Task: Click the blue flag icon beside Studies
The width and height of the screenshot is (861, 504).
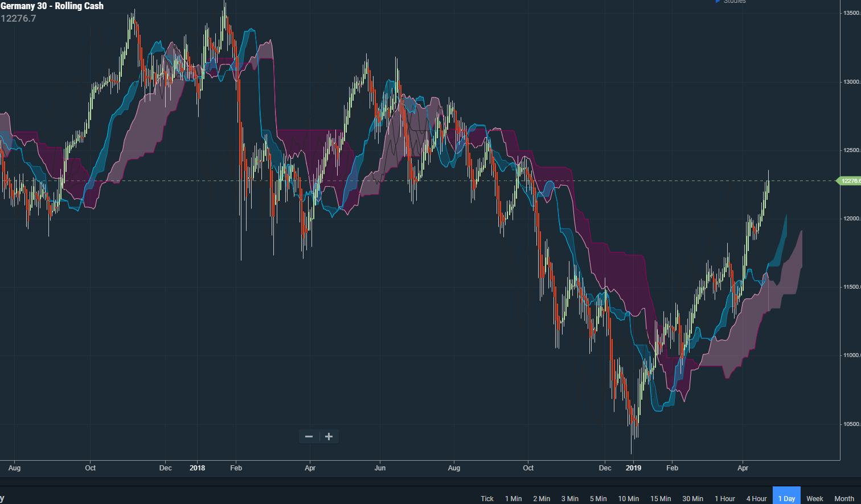Action: [x=716, y=2]
